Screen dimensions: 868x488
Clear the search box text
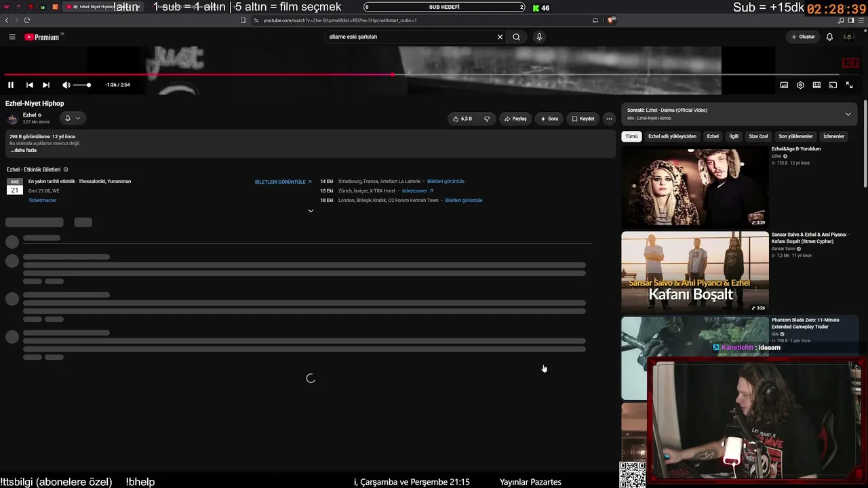[x=500, y=37]
